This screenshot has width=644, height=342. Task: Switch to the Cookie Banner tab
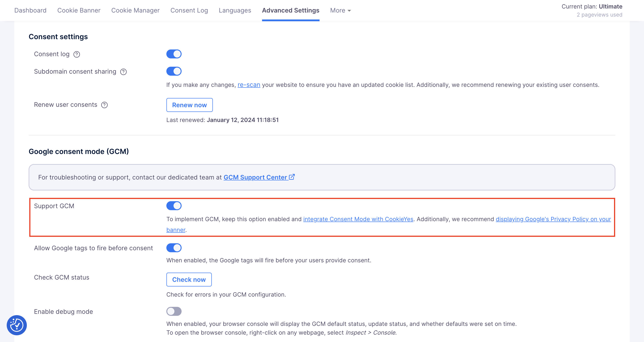79,10
